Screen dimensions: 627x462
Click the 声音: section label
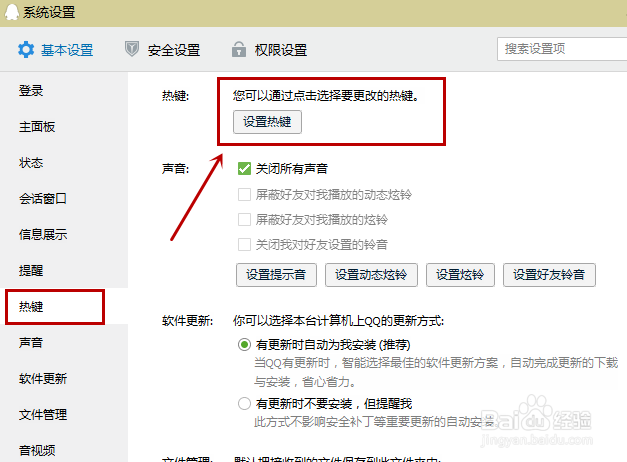click(175, 168)
